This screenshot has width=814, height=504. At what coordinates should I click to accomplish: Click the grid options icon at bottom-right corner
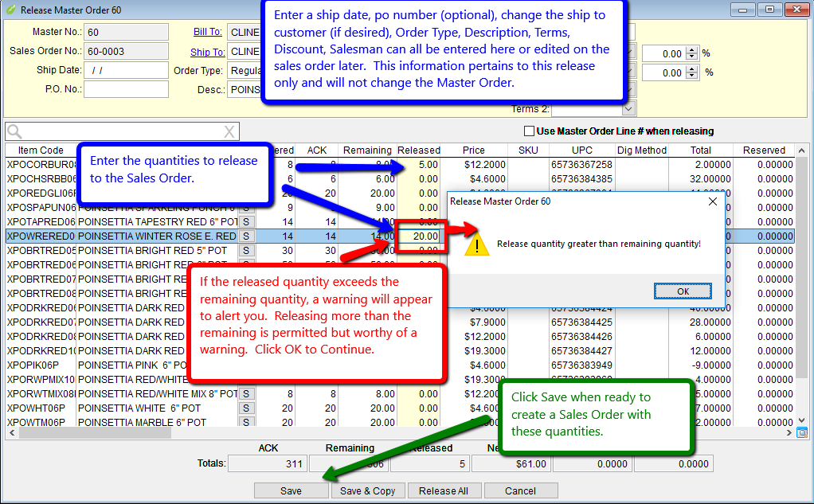pos(801,432)
